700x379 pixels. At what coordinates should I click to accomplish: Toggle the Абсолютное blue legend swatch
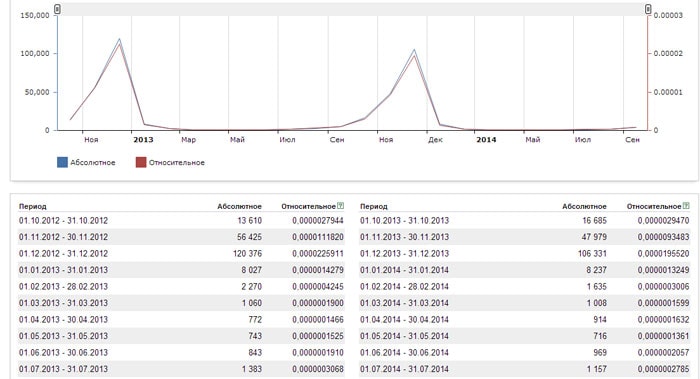tap(62, 162)
